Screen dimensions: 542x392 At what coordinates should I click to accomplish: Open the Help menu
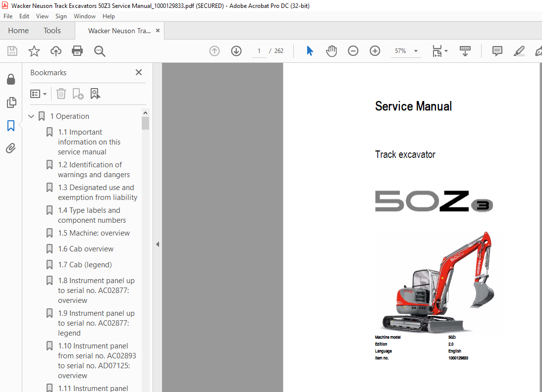(x=108, y=16)
